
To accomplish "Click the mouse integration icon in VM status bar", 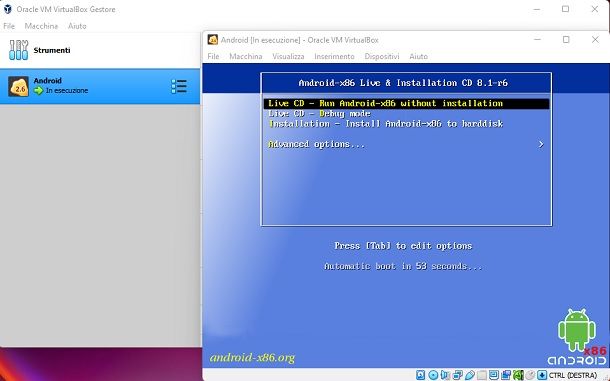I will click(530, 375).
